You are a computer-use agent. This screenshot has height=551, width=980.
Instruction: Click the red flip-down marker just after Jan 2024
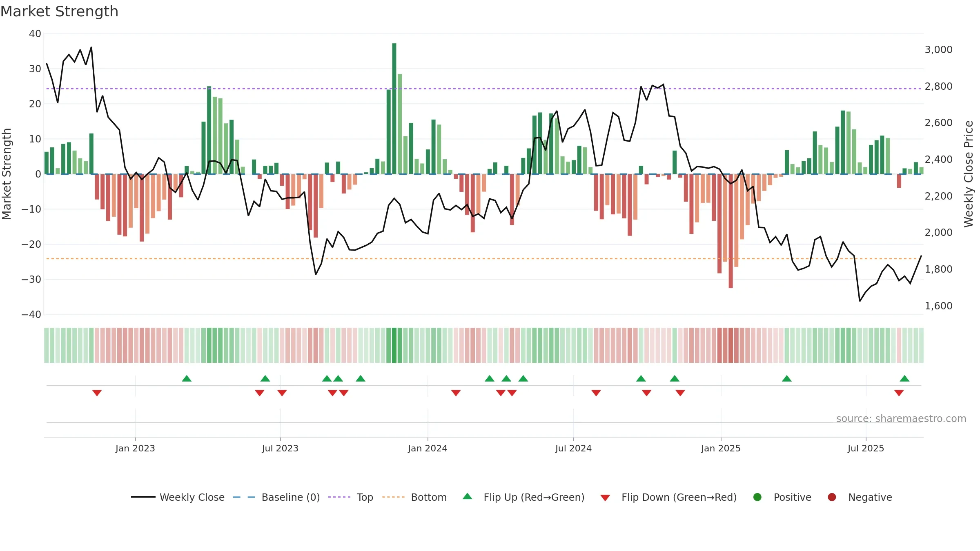456,393
